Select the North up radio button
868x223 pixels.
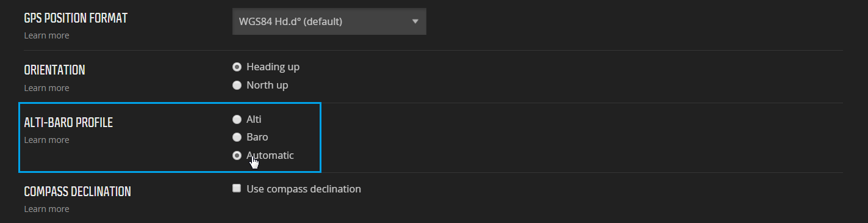[237, 85]
